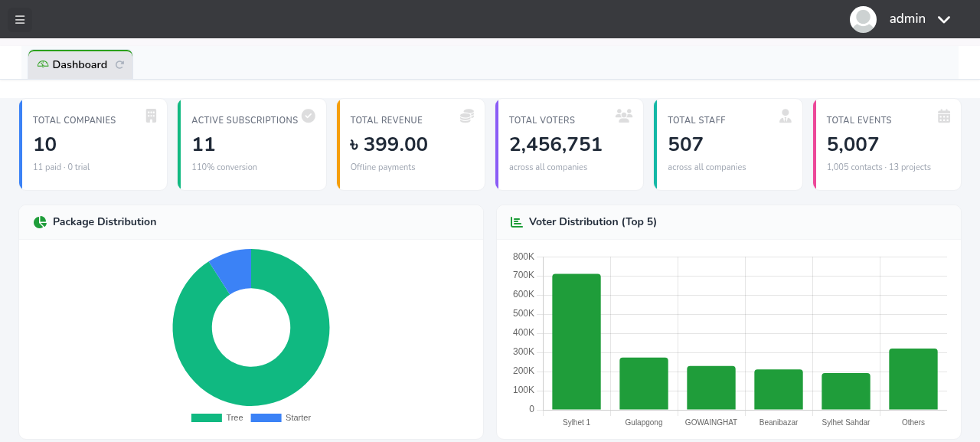Click the '11 paid · 0 trial' text
Viewport: 980px width, 442px height.
pyautogui.click(x=61, y=167)
